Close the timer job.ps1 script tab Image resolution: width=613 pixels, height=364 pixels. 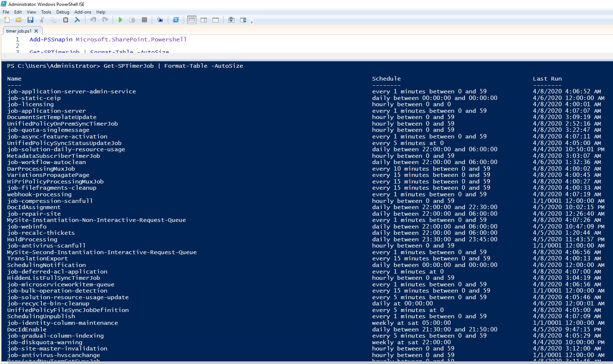click(x=36, y=31)
